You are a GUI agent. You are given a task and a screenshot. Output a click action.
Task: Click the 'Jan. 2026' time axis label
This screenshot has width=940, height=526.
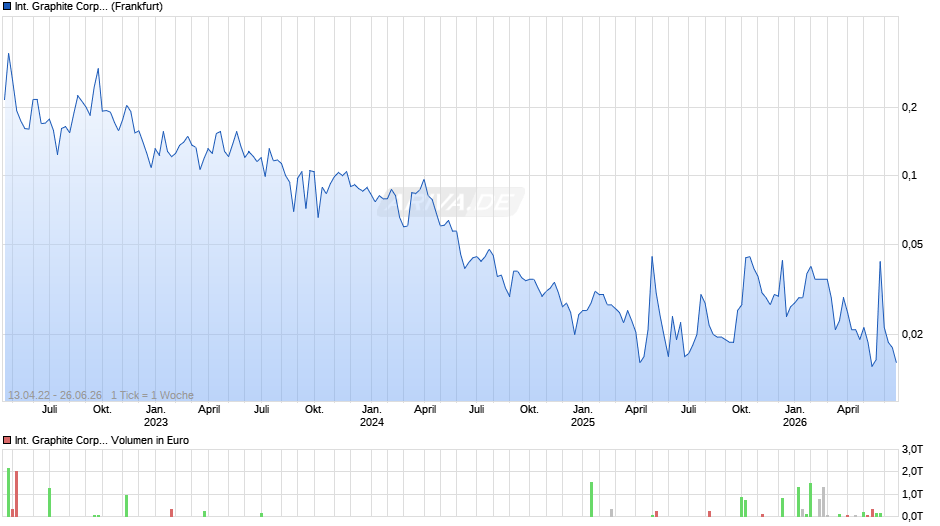coord(795,416)
